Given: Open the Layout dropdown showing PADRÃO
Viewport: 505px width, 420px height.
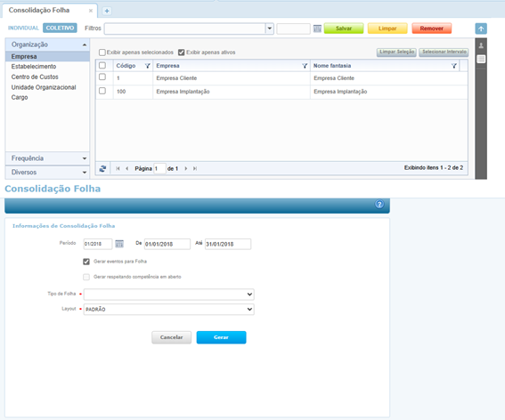Looking at the screenshot, I should point(168,310).
